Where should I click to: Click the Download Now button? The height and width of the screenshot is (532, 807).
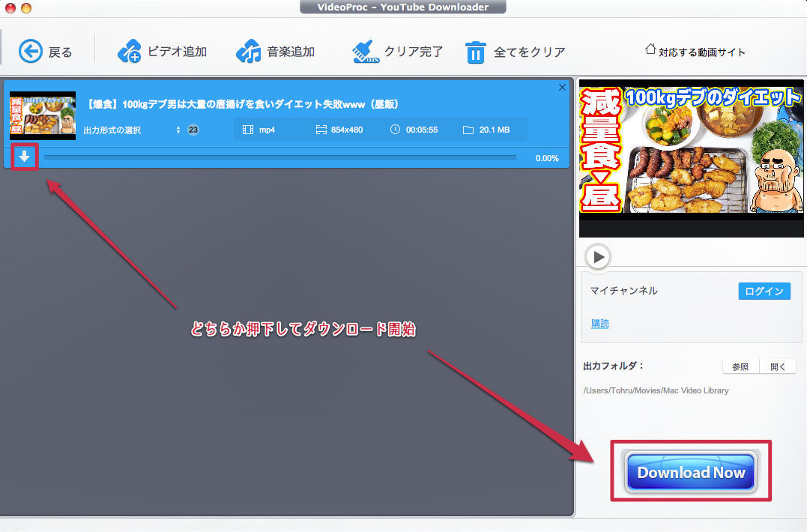click(x=691, y=472)
